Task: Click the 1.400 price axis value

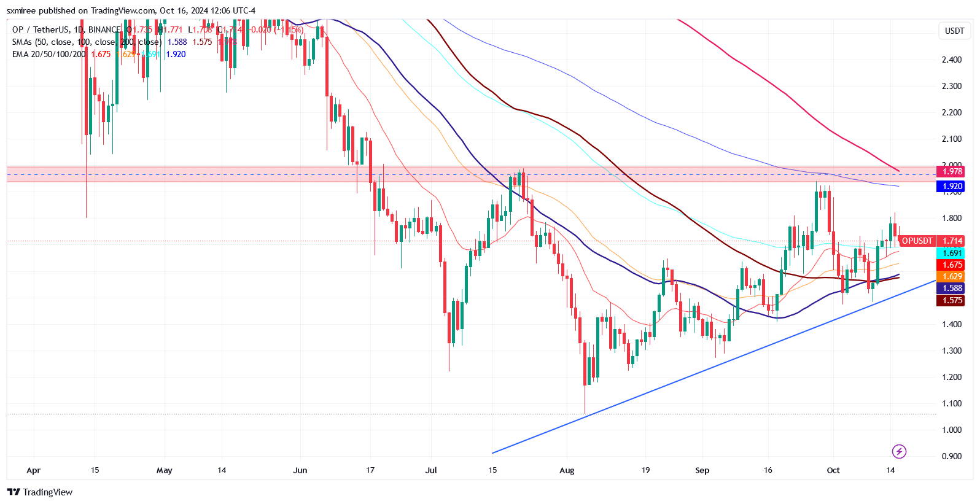Action: pos(952,324)
